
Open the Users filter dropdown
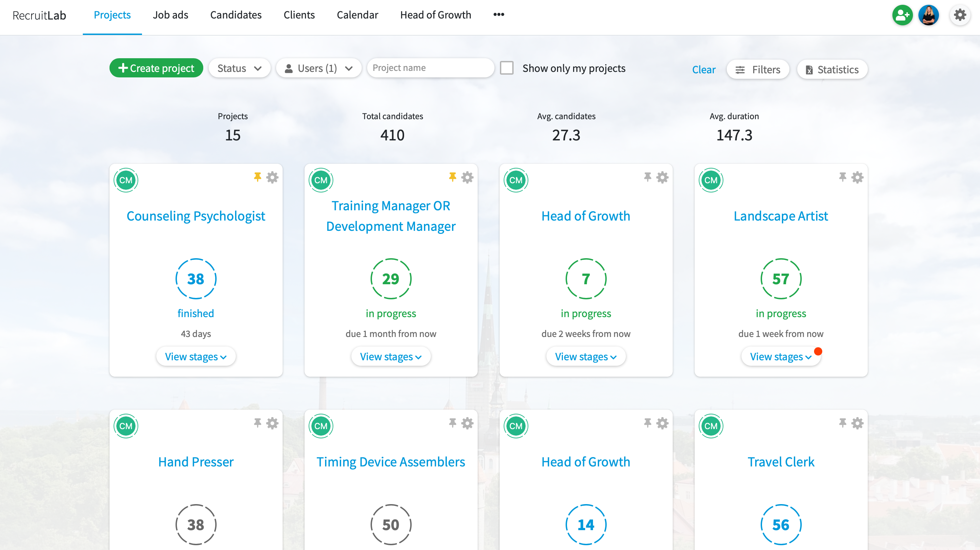coord(319,68)
